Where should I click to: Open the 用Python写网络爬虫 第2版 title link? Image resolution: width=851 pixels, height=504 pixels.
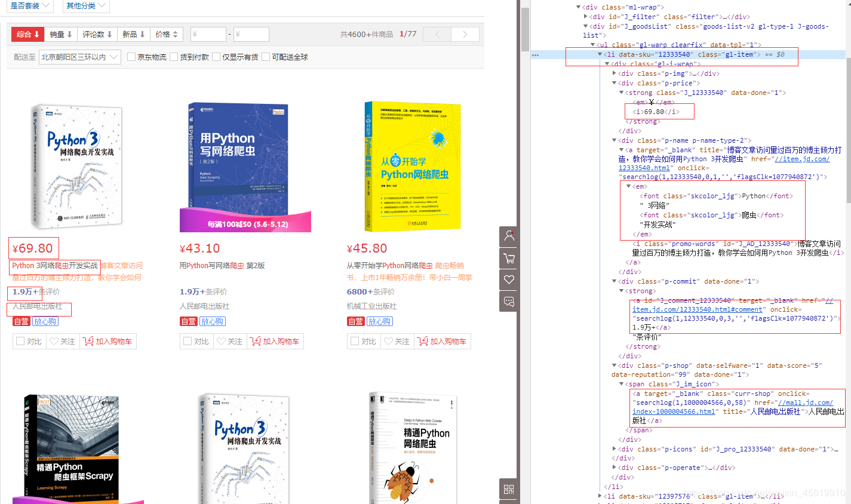[222, 266]
